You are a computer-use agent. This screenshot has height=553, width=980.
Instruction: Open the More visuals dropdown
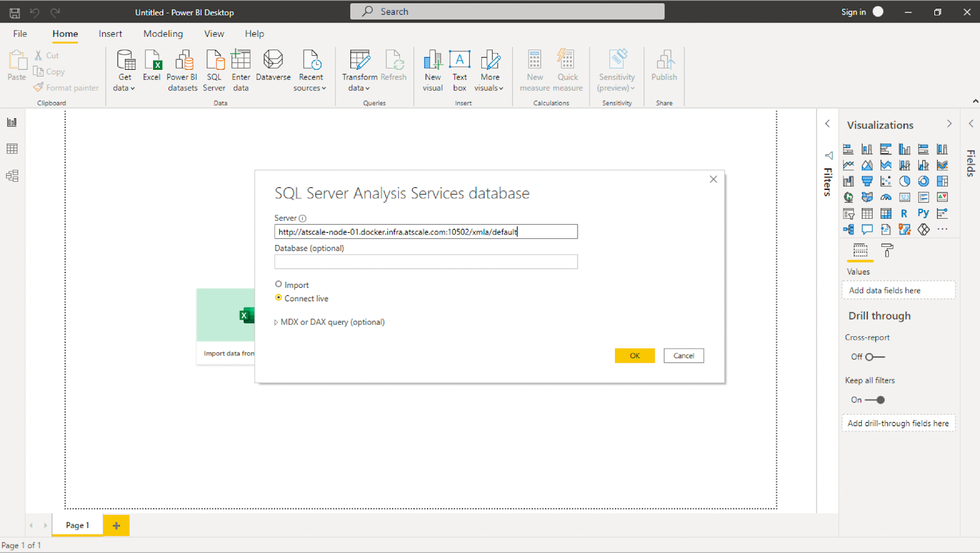coord(489,70)
